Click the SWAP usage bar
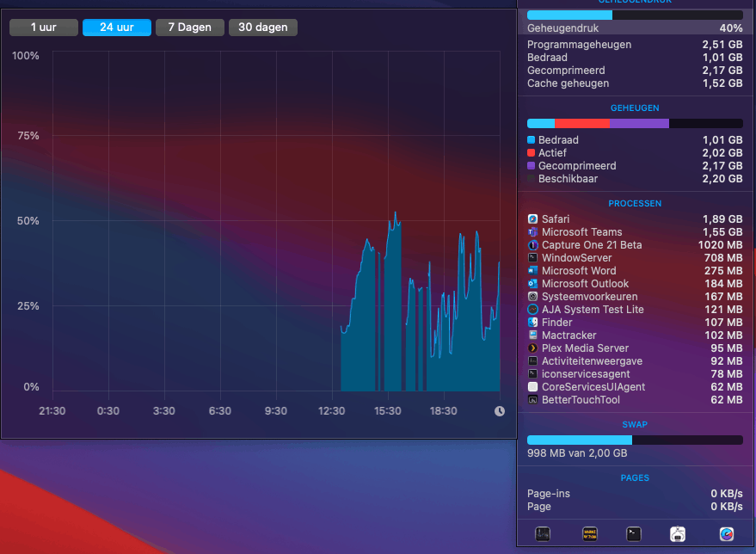Screen dimensions: 756x554 pos(635,440)
